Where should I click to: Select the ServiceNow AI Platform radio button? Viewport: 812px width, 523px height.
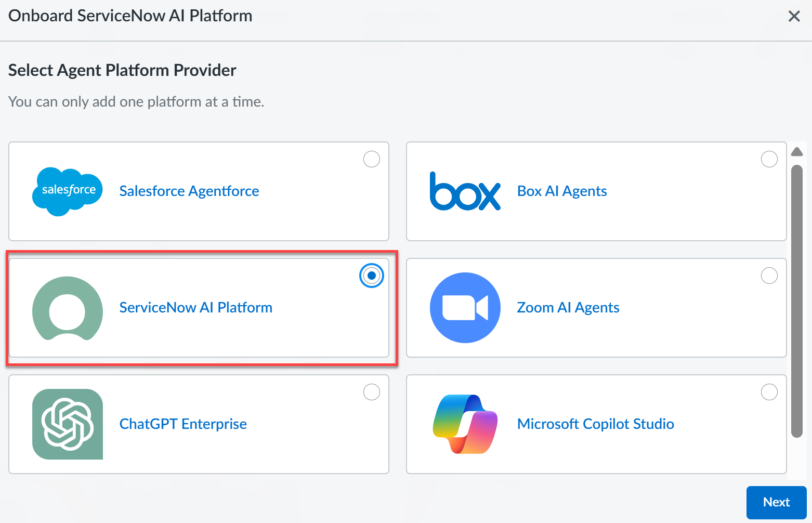[x=372, y=276]
